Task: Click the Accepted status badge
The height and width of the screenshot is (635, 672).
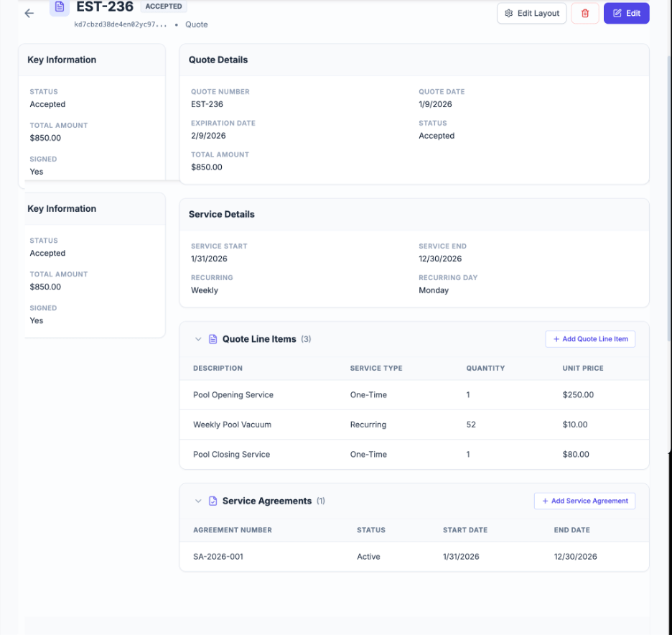Action: 164,6
